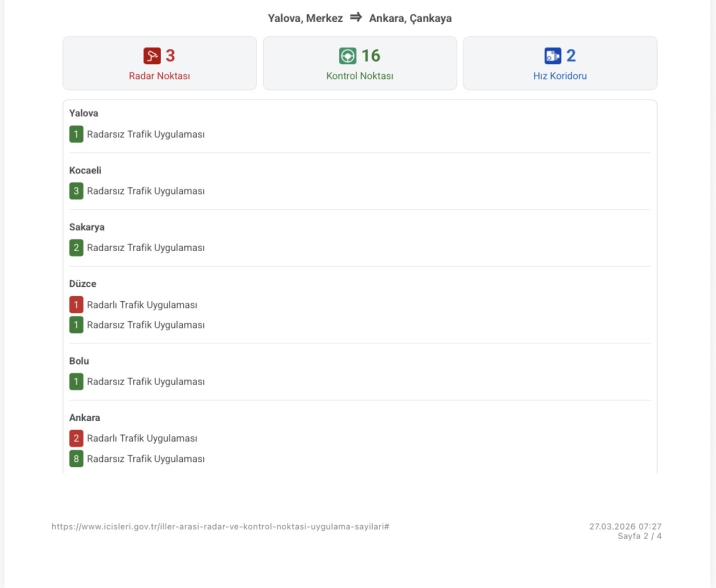The image size is (716, 588).
Task: Click Radarlı Trafik Uygulaması text under Ankara
Action: pos(142,438)
